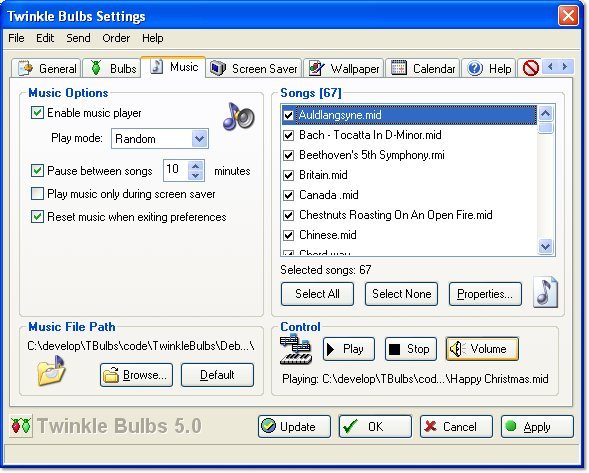Click the Volume button
Screen dimensions: 589x473
tap(482, 349)
